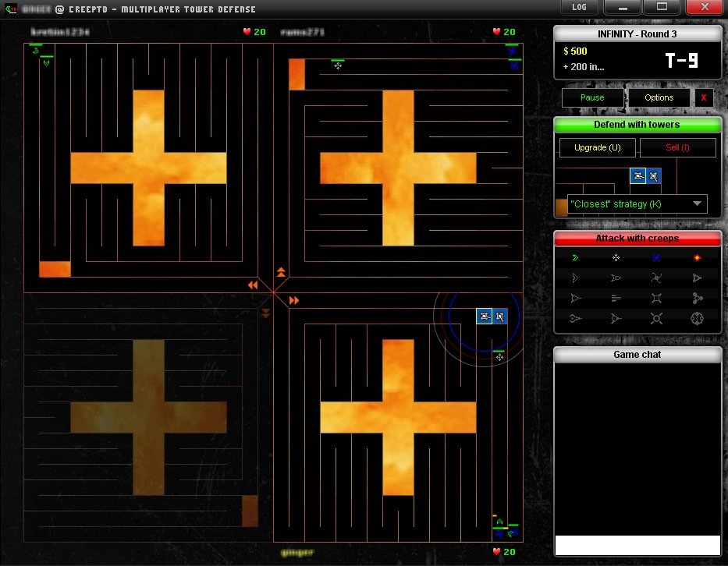The width and height of the screenshot is (728, 566).
Task: Click the grey horizontal-lines creep icon
Action: point(616,298)
